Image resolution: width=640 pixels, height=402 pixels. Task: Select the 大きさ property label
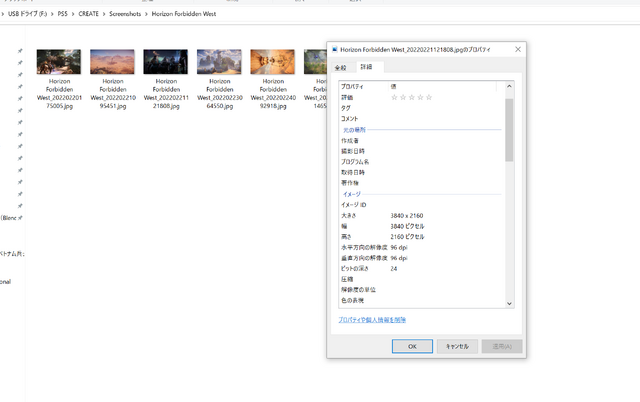(x=349, y=215)
